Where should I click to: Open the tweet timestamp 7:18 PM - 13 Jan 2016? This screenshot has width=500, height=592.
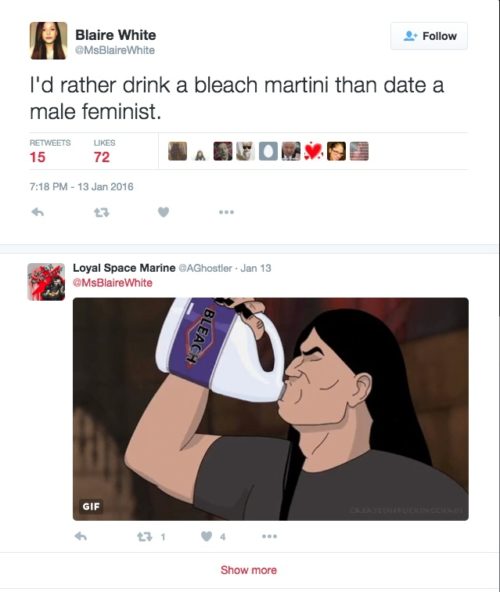(81, 187)
